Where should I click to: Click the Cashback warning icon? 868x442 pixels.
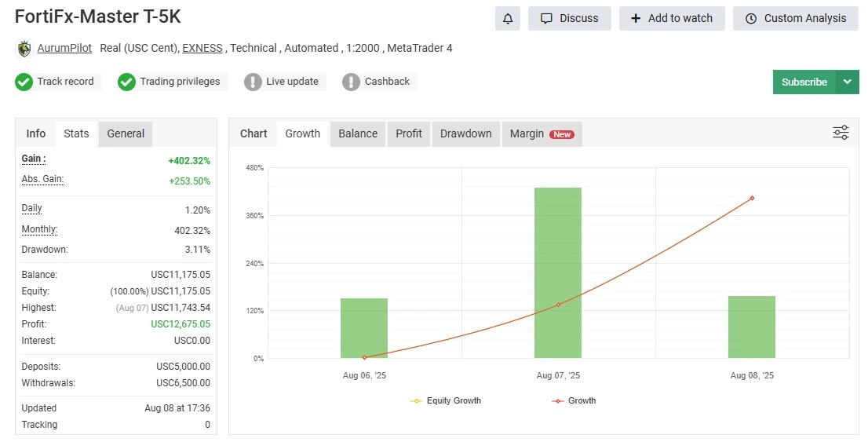[351, 82]
